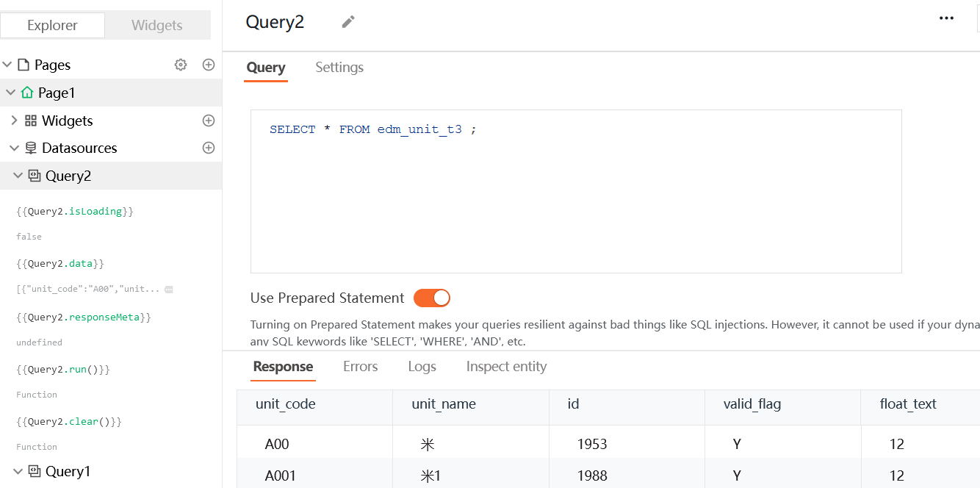The image size is (980, 488).
Task: Add a new page with plus icon
Action: tap(209, 65)
